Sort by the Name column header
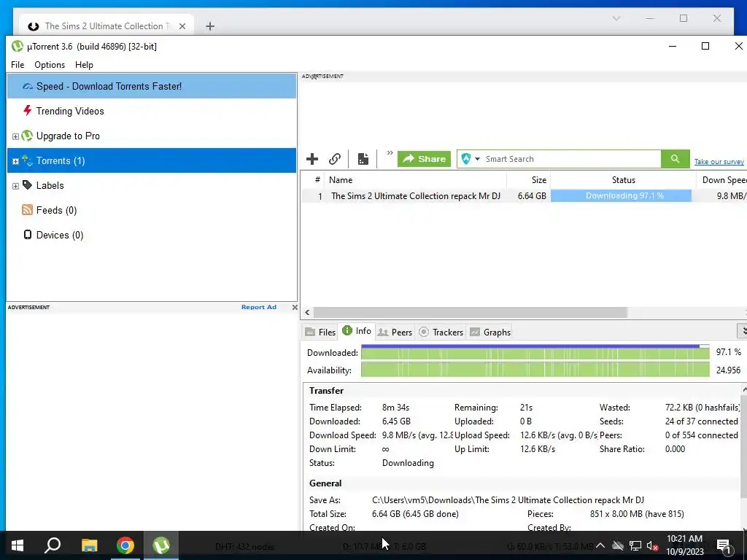 (415, 180)
